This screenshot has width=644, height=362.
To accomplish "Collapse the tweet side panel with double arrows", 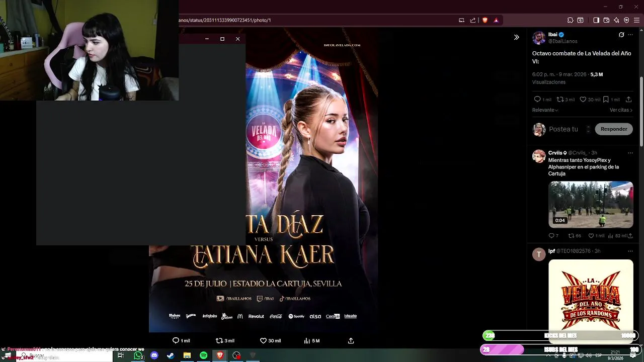I will point(516,37).
